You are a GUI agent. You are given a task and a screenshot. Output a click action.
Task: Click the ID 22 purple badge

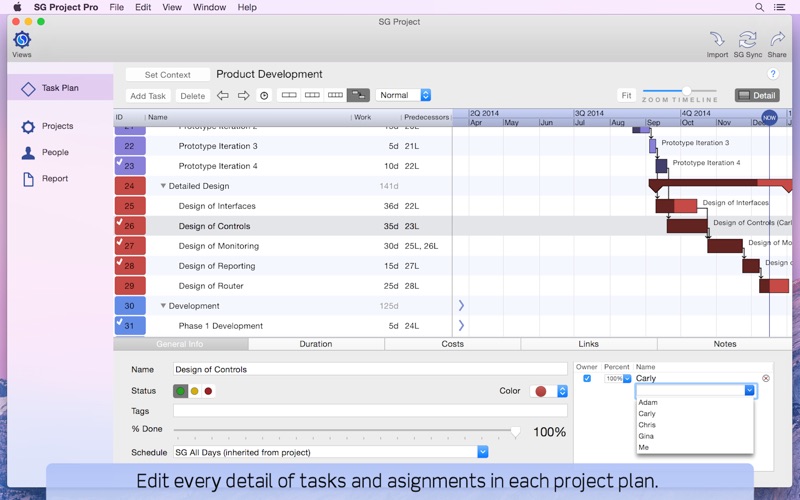click(x=130, y=146)
